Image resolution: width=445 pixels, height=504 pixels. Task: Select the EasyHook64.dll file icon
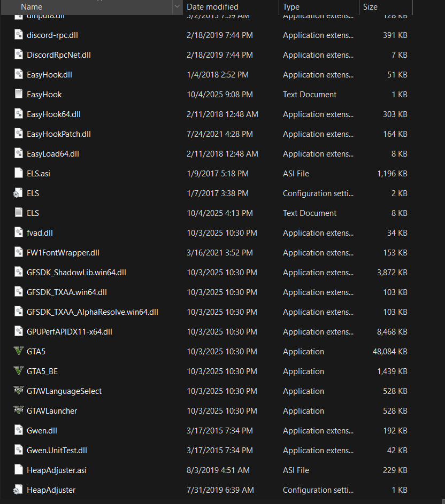click(19, 114)
